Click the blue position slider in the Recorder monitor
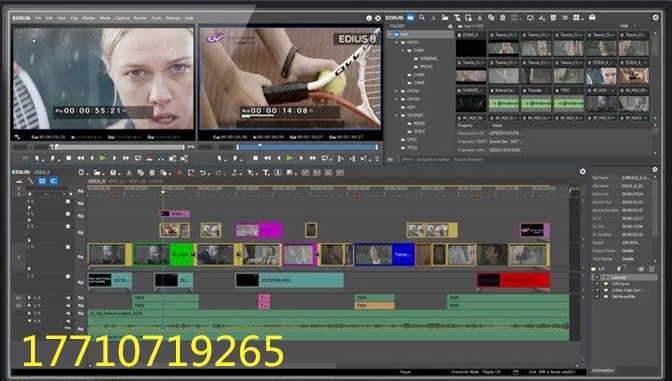Viewport: 672px width, 381px height. click(x=307, y=147)
